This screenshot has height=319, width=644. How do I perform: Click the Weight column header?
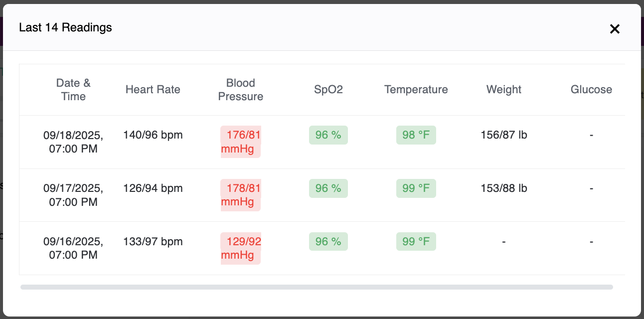click(x=504, y=90)
